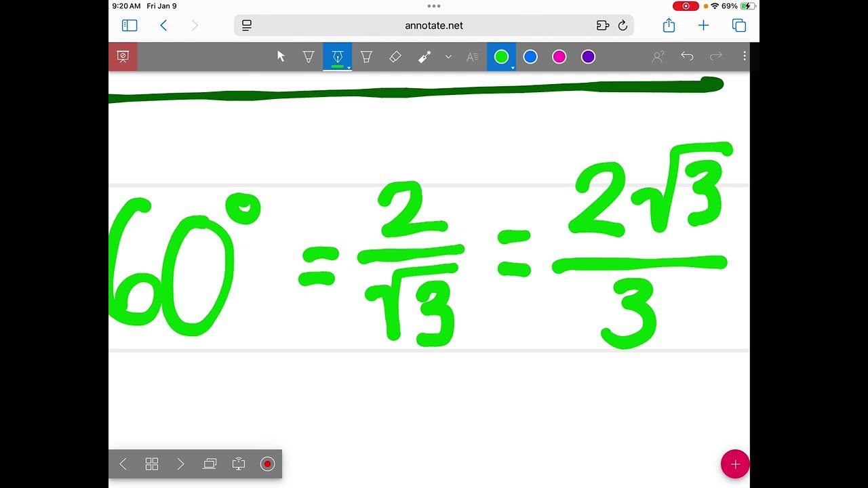Screen dimensions: 868x488
Task: Open the wireless screen cast icon
Action: pos(239,464)
